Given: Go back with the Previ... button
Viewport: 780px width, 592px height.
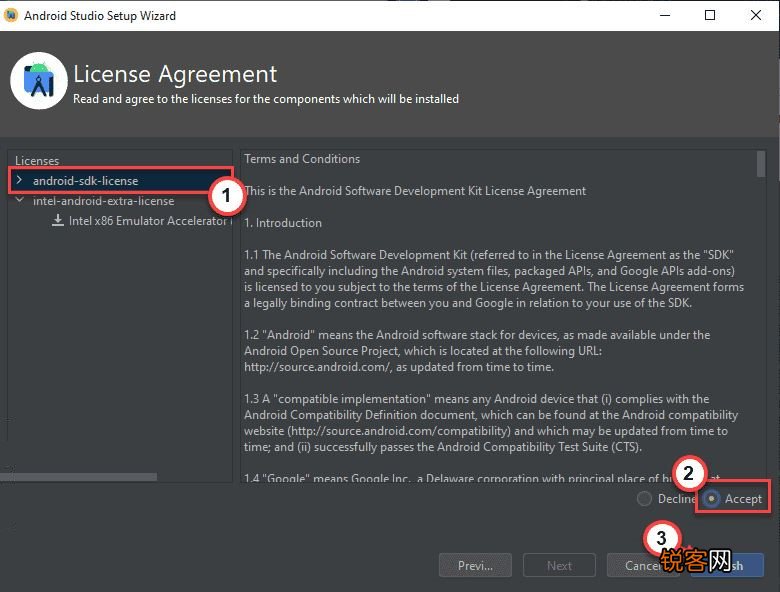Looking at the screenshot, I should [475, 566].
